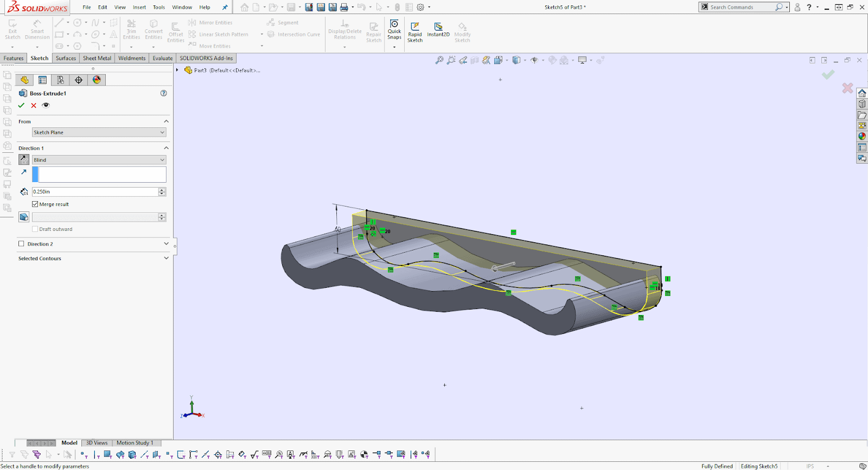The image size is (868, 470).
Task: Click the Zoom to Fit icon
Action: [x=439, y=60]
